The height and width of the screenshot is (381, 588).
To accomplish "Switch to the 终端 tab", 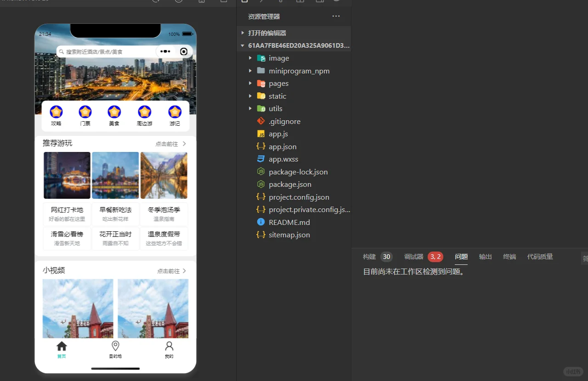I will point(509,257).
